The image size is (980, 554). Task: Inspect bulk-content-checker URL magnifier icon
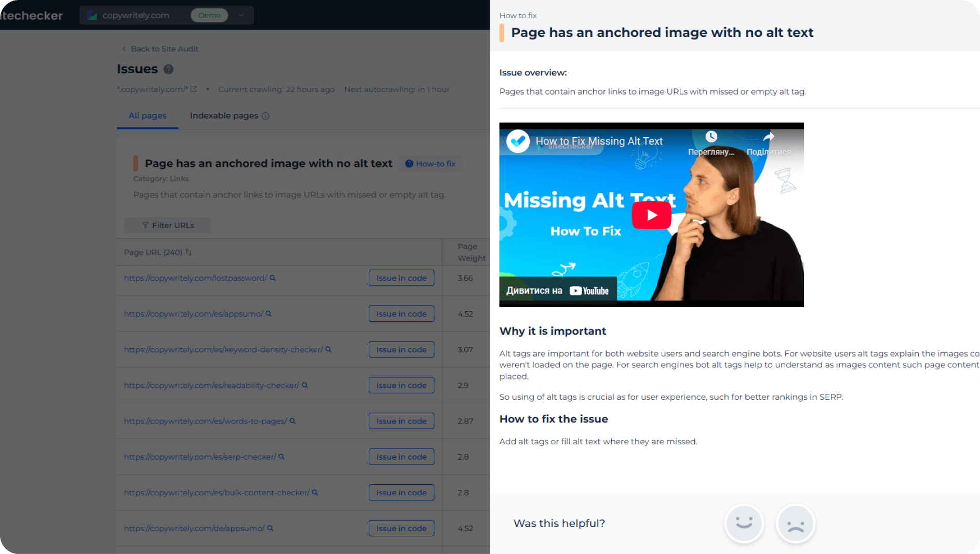315,493
